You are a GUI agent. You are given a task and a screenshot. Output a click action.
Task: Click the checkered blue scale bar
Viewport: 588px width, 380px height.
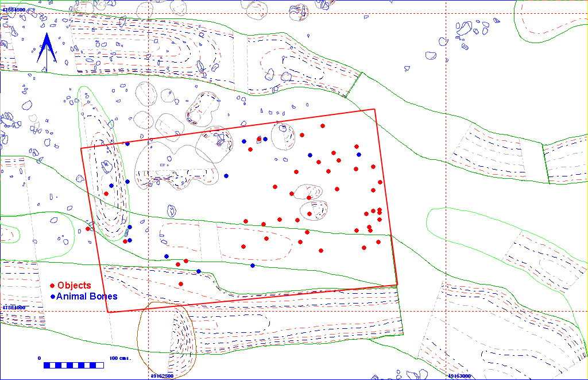coord(73,365)
